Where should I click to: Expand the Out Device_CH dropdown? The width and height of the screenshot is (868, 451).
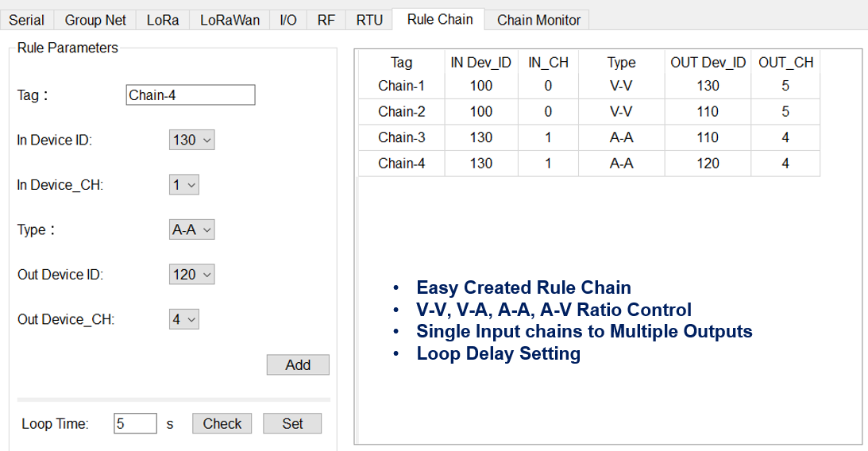click(x=183, y=319)
